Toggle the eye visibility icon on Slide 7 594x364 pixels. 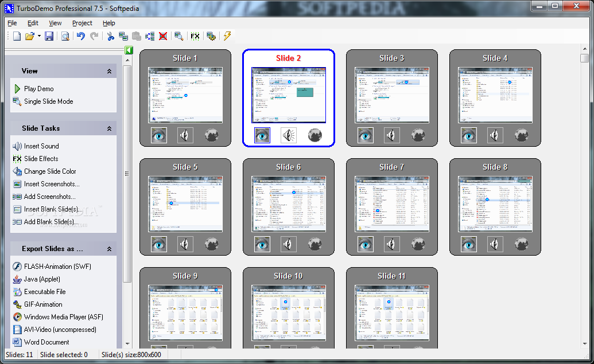pos(365,244)
